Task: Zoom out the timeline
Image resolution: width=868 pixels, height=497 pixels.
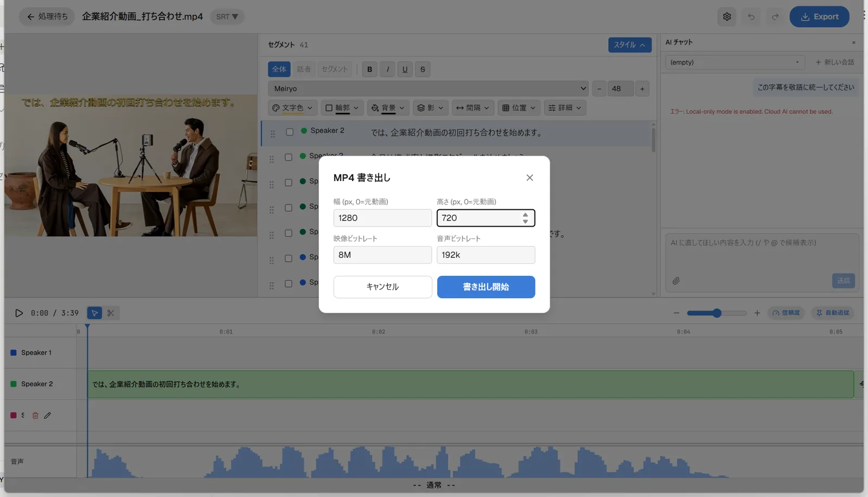Action: [676, 313]
